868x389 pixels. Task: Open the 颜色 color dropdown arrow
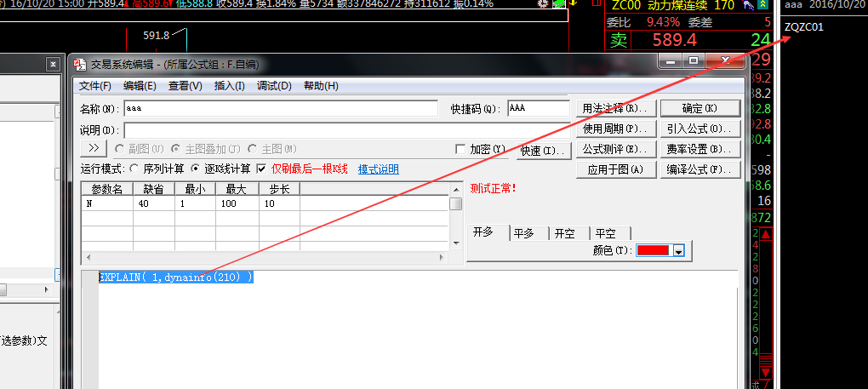coord(679,250)
